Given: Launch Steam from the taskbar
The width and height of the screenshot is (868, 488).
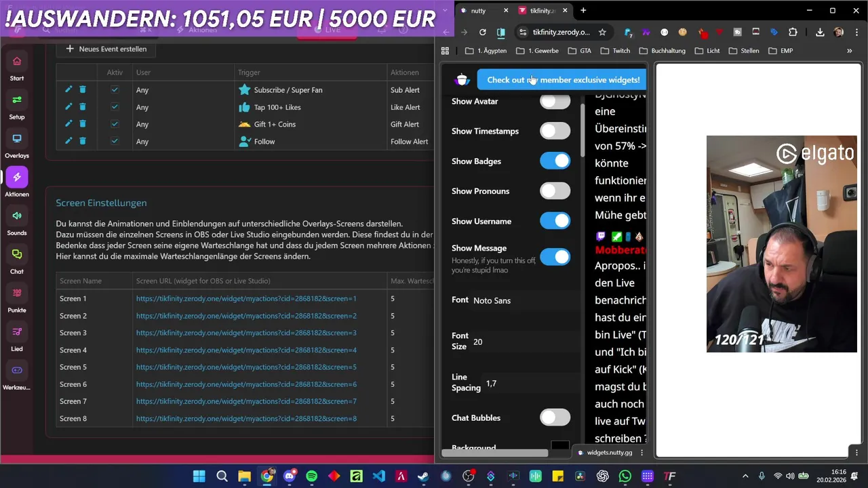Looking at the screenshot, I should 423,476.
